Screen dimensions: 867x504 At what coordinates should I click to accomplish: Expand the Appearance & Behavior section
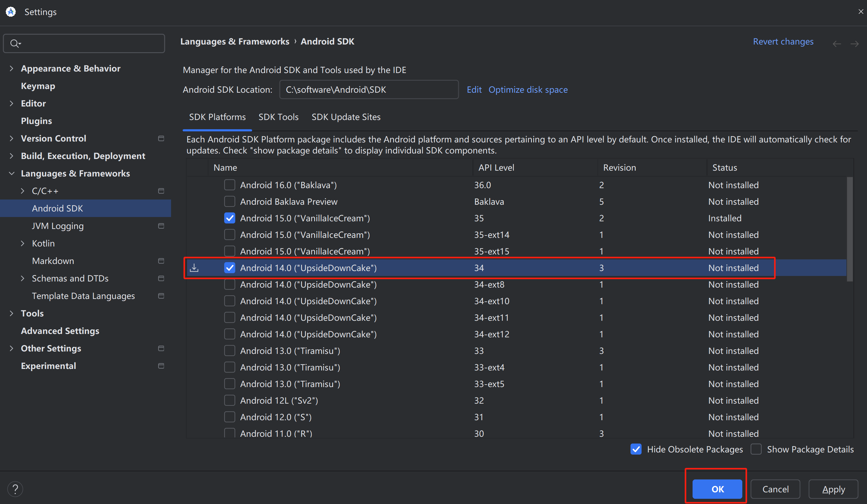(x=12, y=68)
